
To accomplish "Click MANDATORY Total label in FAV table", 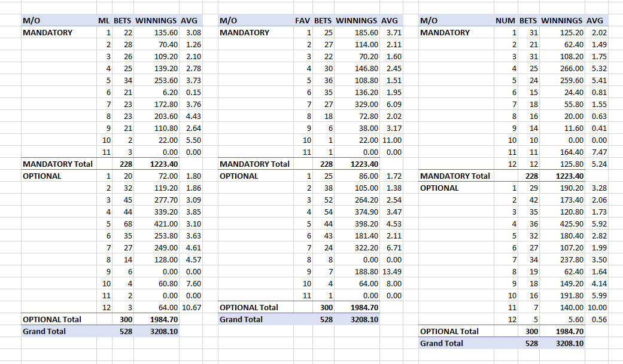I will click(255, 164).
